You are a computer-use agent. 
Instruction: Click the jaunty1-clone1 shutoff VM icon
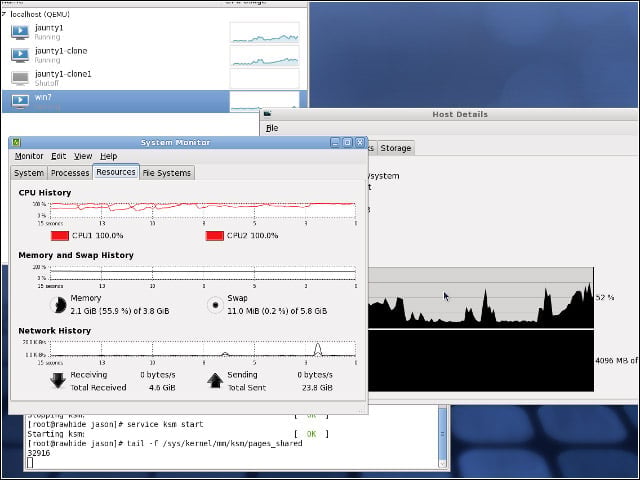tap(20, 78)
